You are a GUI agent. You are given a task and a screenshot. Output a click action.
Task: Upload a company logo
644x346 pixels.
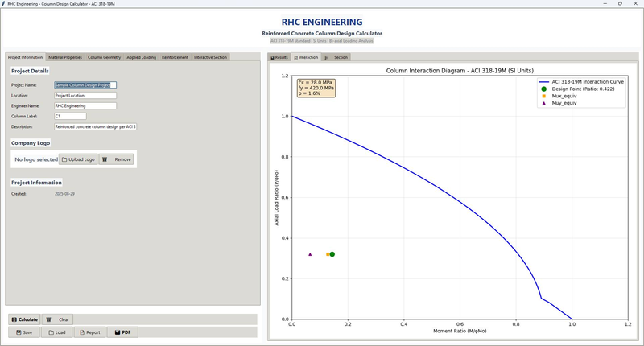78,159
